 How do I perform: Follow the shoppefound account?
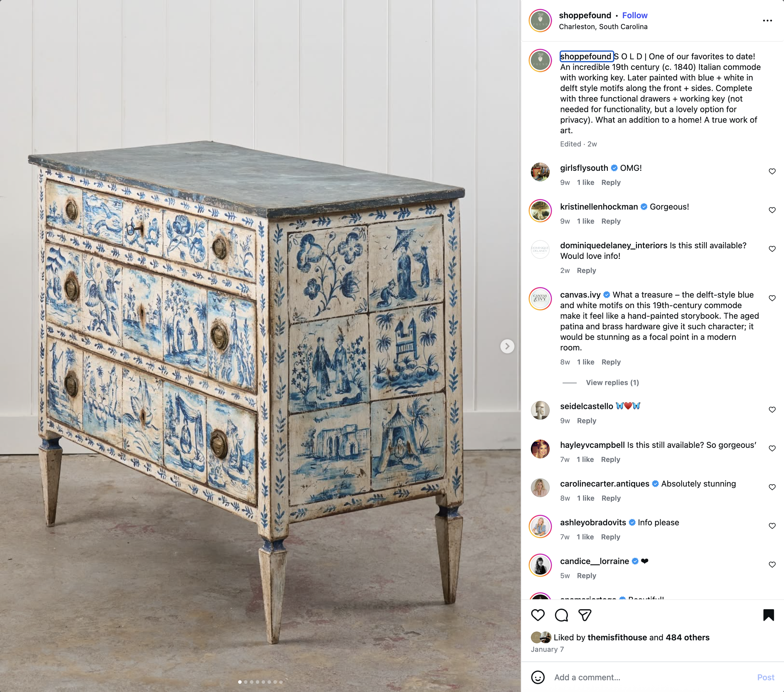[x=634, y=15]
